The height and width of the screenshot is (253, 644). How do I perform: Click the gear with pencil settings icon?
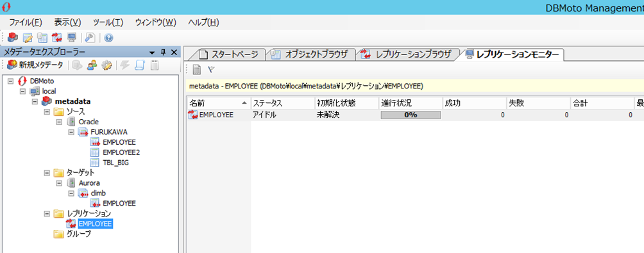(x=106, y=65)
